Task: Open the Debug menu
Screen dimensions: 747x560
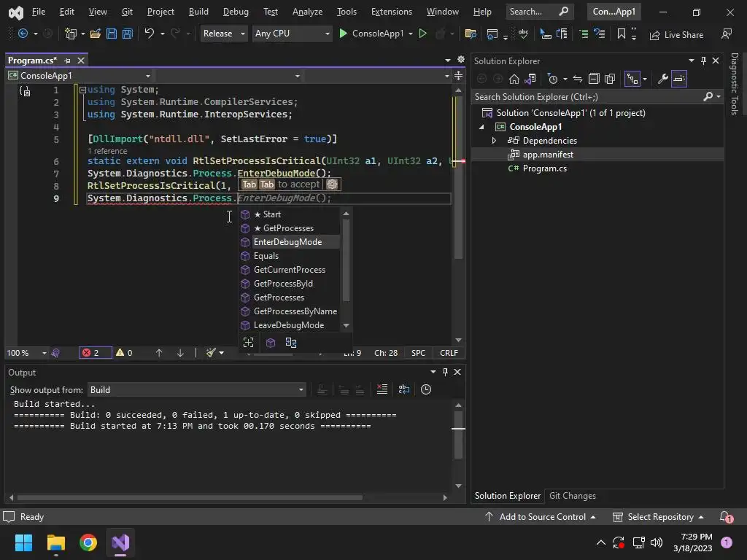Action: coord(236,12)
